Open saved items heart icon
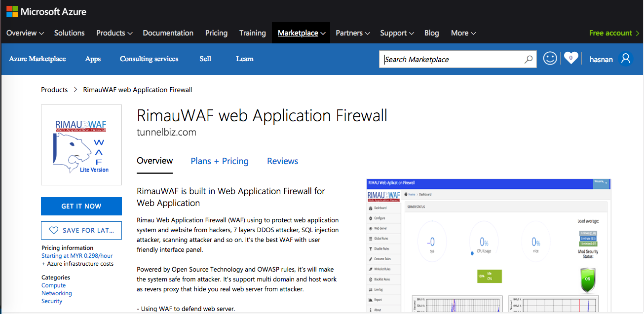This screenshot has width=644, height=314. pos(571,58)
